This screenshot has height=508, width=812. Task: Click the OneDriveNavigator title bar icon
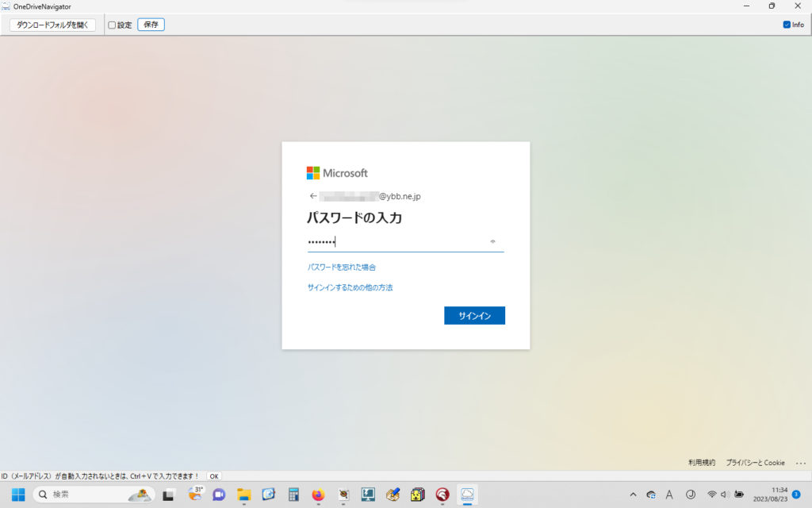6,6
